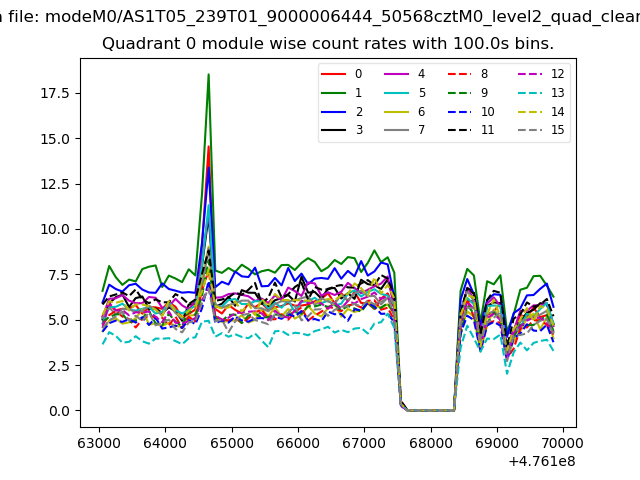Image resolution: width=640 pixels, height=480 pixels.
Task: Click the tallest green peak in the plot
Action: [208, 75]
